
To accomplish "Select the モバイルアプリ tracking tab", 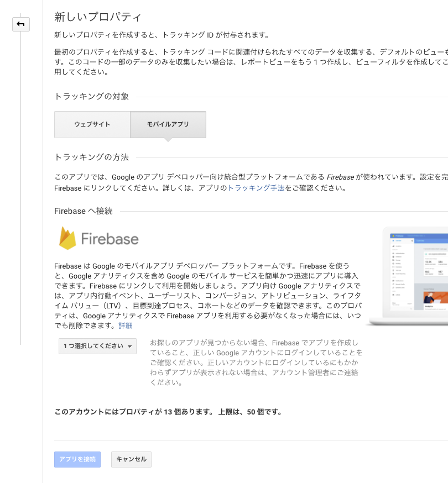I will 168,124.
